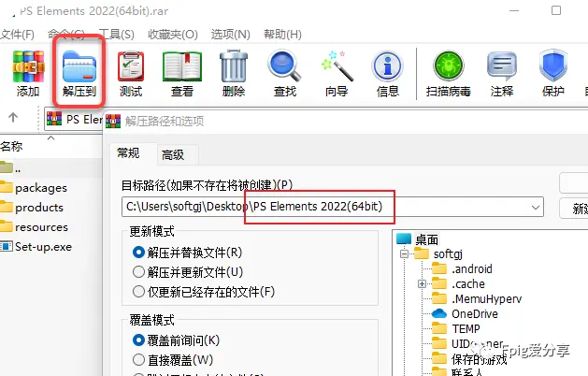Select 仅更新已经存在的文件(F) radio option

pyautogui.click(x=204, y=292)
